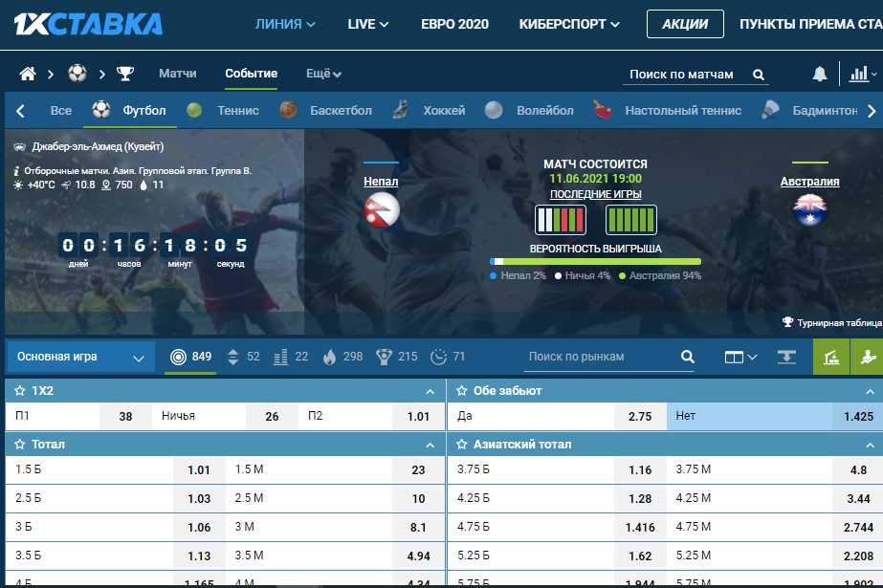Filter markets by the up-down arrows 52 group
Screen dimensions: 883x588
pyautogui.click(x=243, y=357)
